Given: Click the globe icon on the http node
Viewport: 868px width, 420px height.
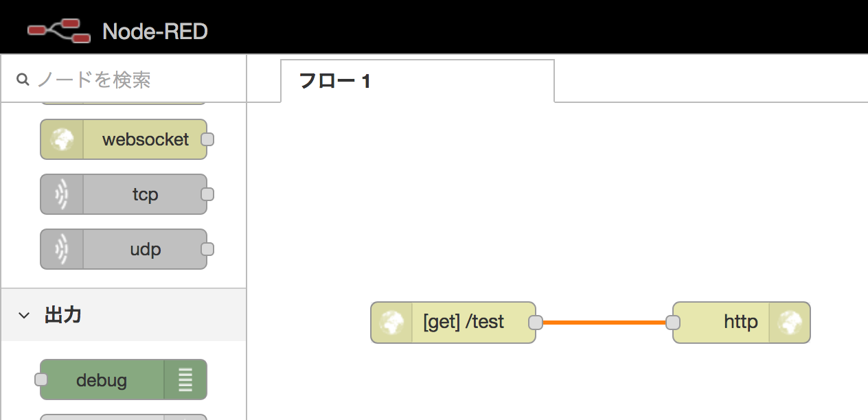Looking at the screenshot, I should coord(790,322).
